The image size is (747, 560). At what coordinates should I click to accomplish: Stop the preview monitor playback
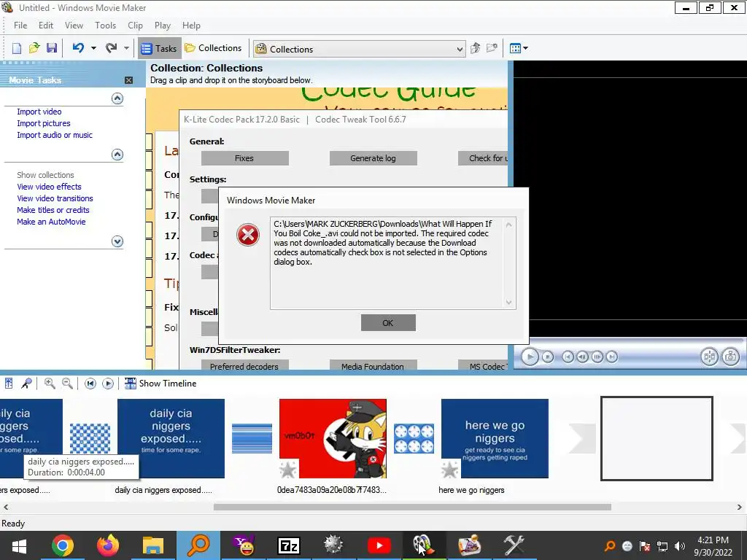pyautogui.click(x=548, y=357)
